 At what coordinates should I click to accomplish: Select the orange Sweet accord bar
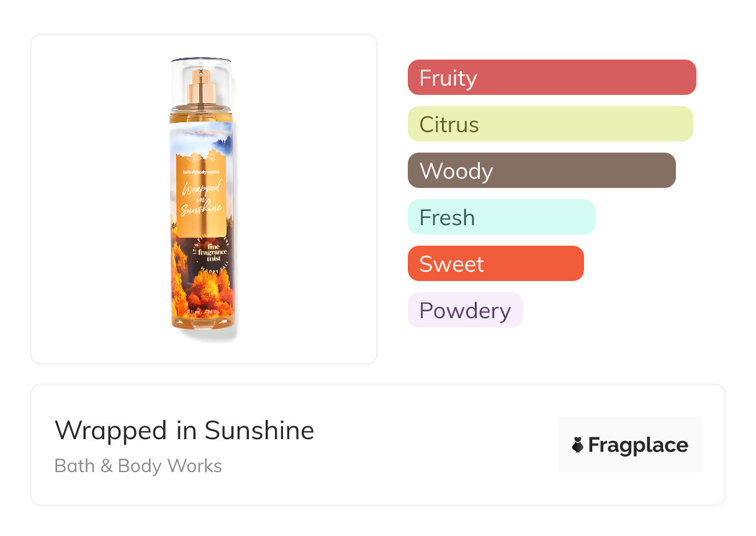click(x=495, y=264)
